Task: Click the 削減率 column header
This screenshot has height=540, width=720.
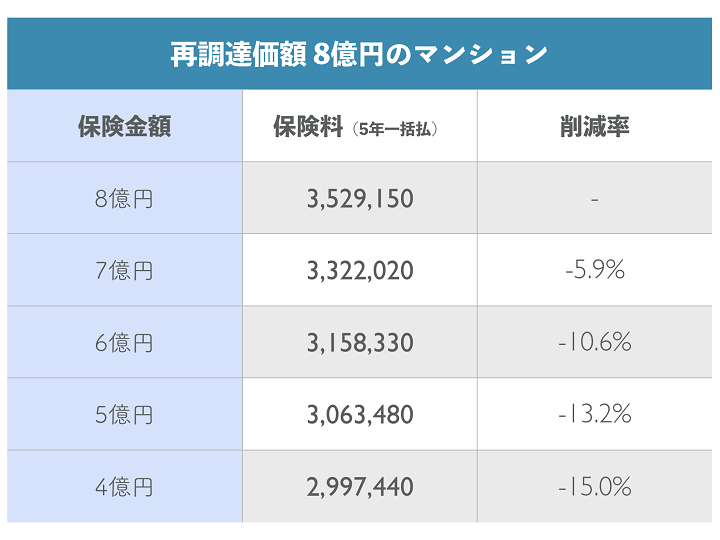Action: tap(595, 127)
